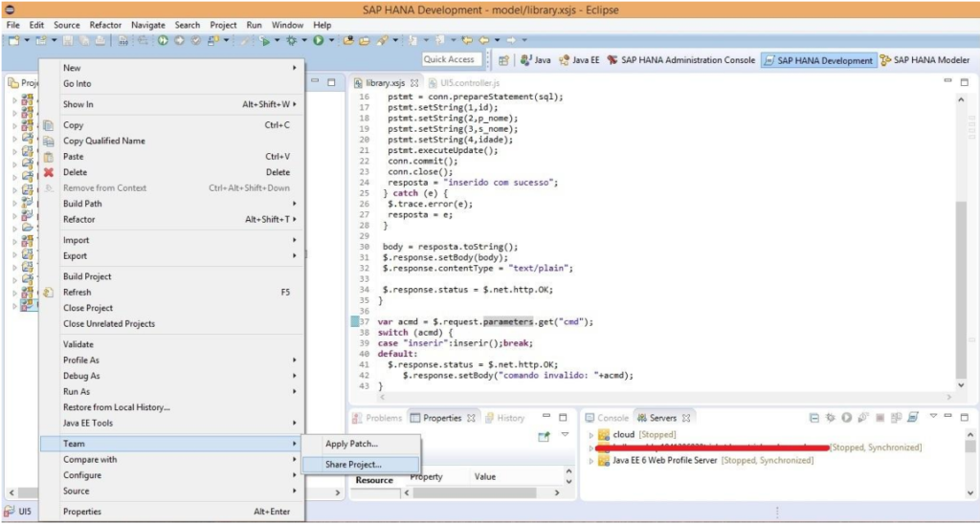Switch to Java EE perspective

coord(579,60)
